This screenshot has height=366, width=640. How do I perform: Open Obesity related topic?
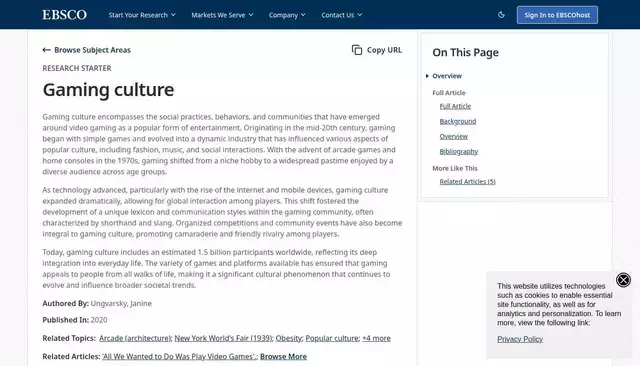tap(288, 338)
